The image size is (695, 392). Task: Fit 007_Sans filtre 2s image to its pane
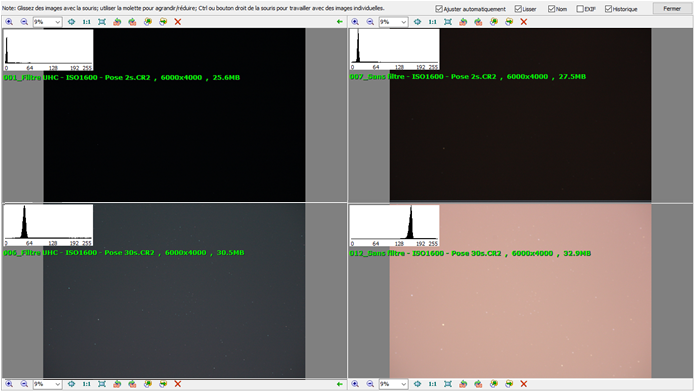click(x=448, y=22)
